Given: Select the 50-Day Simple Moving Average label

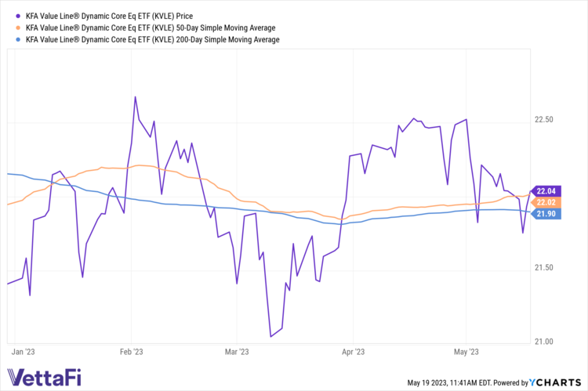Looking at the screenshot, I should click(x=151, y=27).
